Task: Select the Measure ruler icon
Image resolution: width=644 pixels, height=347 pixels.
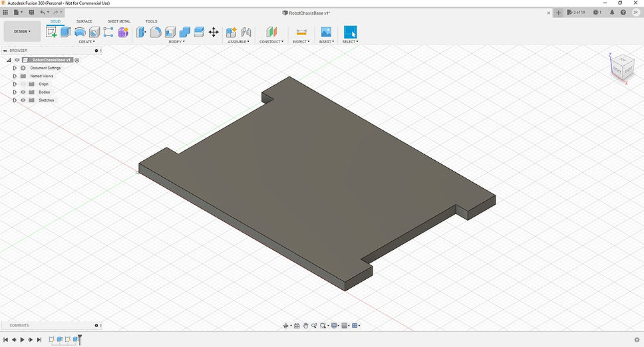Action: pos(301,32)
